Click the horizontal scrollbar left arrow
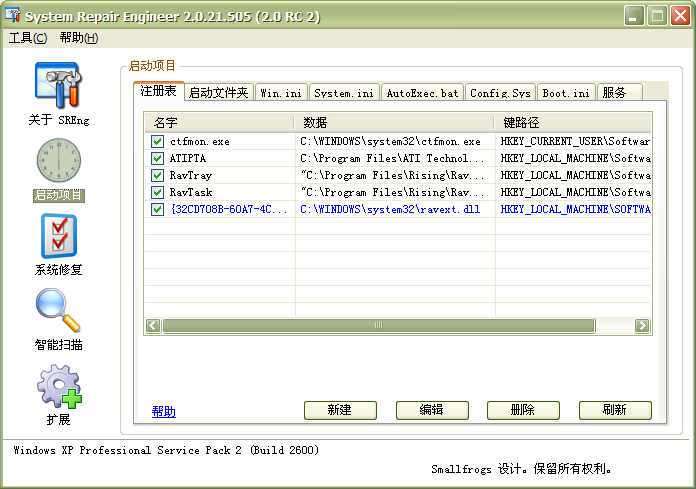Image resolution: width=696 pixels, height=489 pixels. [x=153, y=325]
